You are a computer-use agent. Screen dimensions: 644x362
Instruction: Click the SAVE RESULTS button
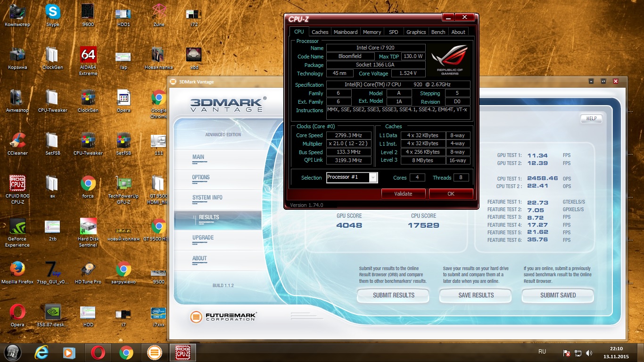pyautogui.click(x=476, y=296)
